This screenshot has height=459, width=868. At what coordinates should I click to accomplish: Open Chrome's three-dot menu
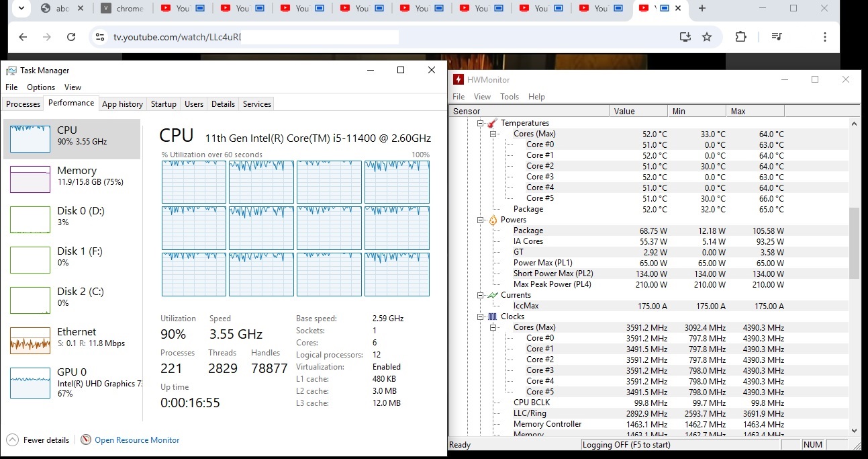824,37
